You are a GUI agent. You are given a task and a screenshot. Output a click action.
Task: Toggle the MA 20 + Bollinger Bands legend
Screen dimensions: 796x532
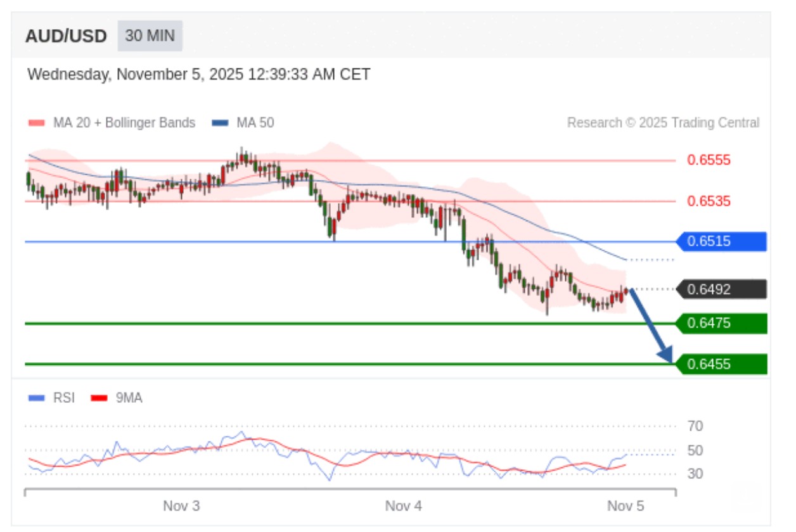pos(112,123)
